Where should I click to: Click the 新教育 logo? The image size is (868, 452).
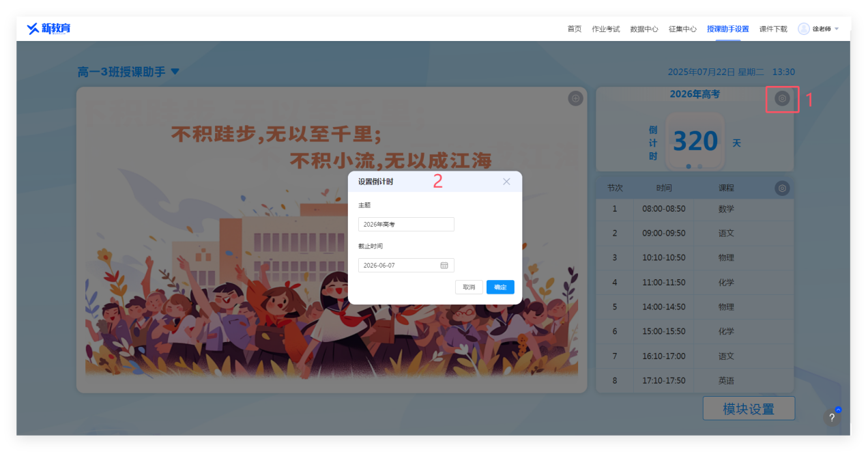[48, 29]
